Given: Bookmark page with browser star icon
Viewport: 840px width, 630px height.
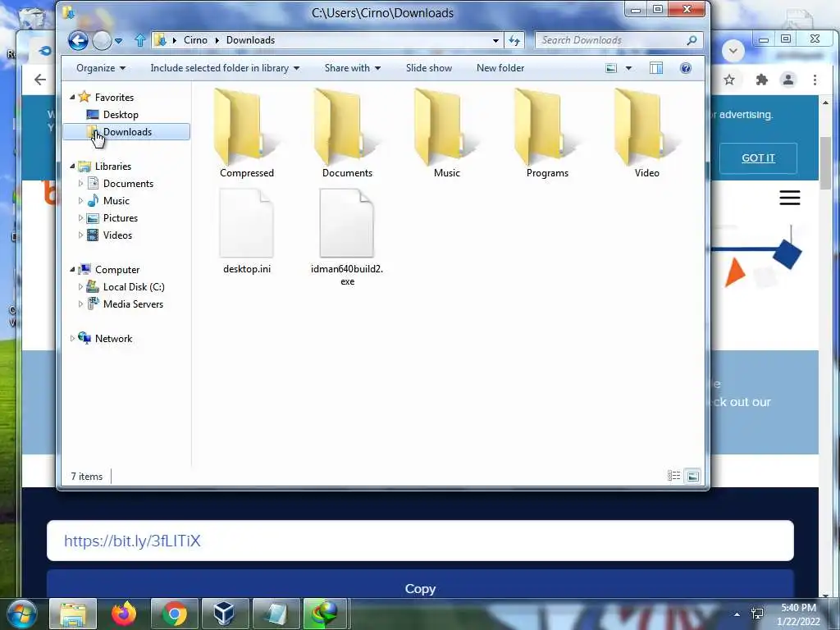Looking at the screenshot, I should [729, 80].
